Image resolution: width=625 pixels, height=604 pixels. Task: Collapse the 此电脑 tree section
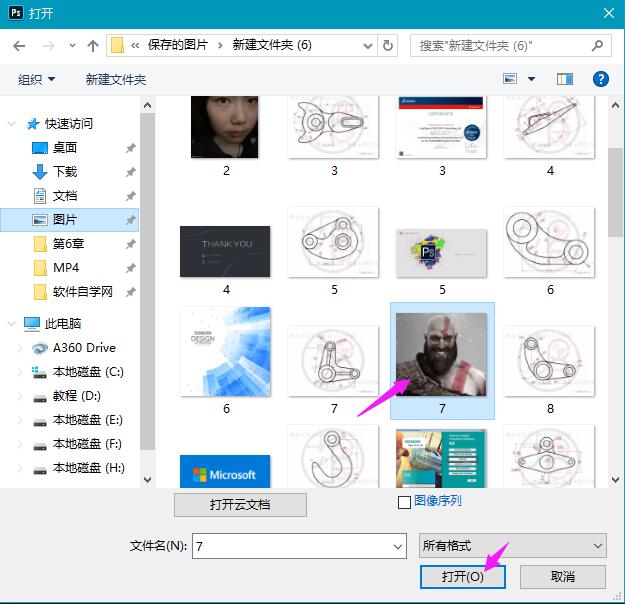point(12,323)
